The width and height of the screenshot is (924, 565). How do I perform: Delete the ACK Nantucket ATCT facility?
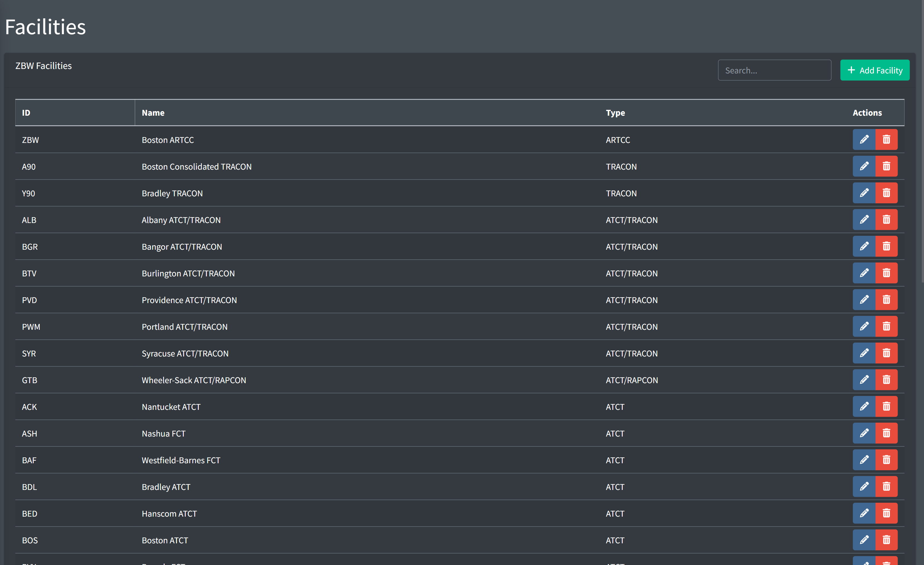tap(886, 406)
